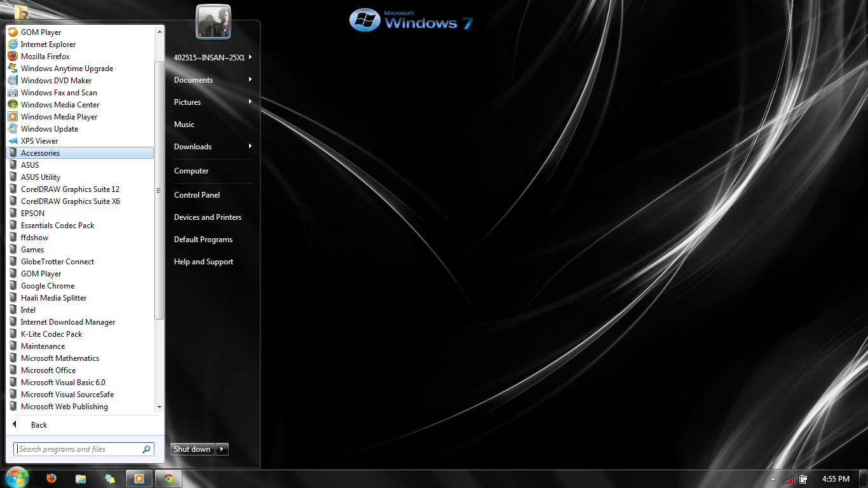Open the Microsoft Web Publishing folder
The width and height of the screenshot is (868, 488).
[x=79, y=407]
